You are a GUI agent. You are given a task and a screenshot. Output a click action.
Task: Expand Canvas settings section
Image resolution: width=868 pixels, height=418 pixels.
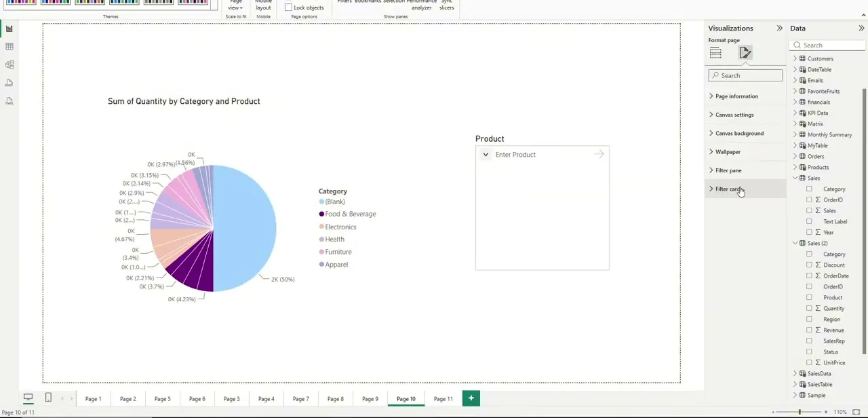click(x=745, y=115)
